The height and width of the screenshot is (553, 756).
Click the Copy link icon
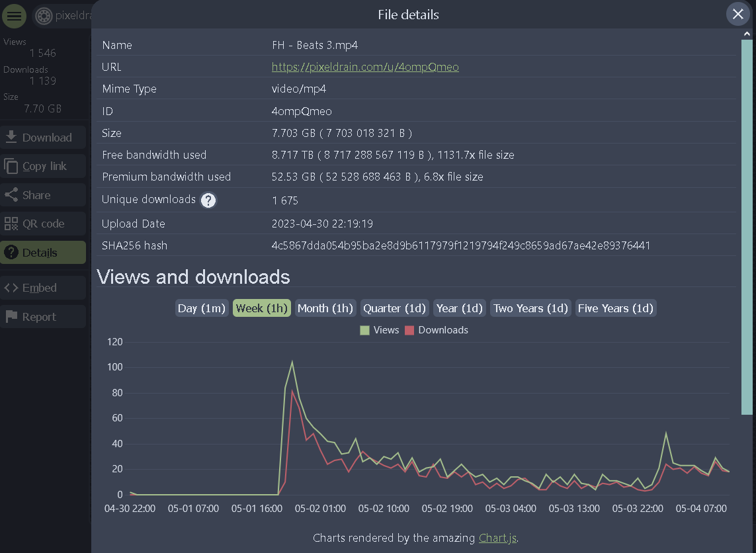pyautogui.click(x=11, y=166)
